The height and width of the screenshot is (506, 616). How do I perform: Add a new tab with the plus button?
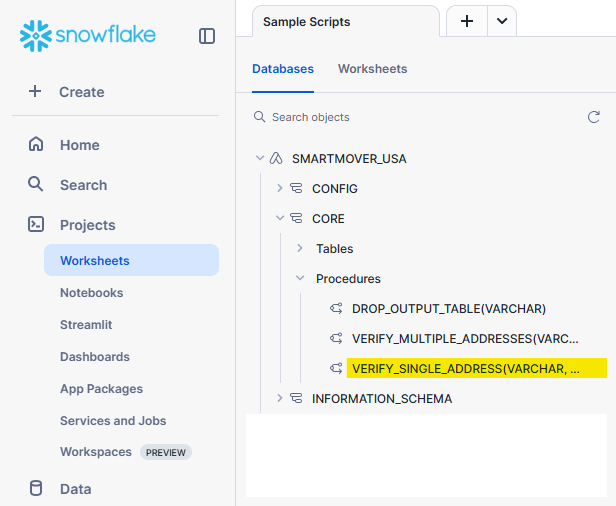click(x=467, y=21)
